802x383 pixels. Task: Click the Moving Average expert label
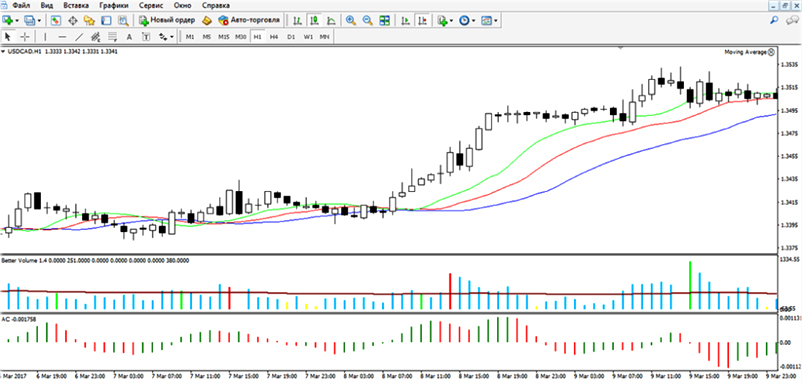(x=745, y=52)
